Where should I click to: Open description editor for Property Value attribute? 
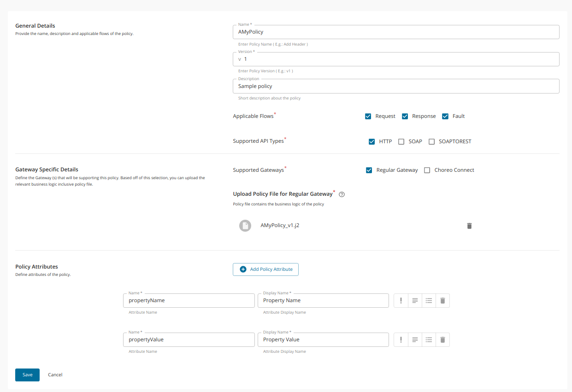[x=414, y=339]
